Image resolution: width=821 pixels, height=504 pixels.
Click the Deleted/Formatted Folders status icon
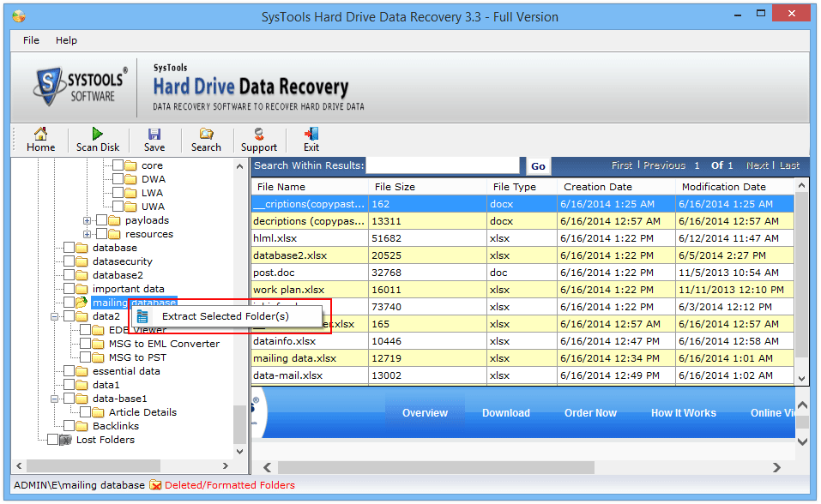155,485
